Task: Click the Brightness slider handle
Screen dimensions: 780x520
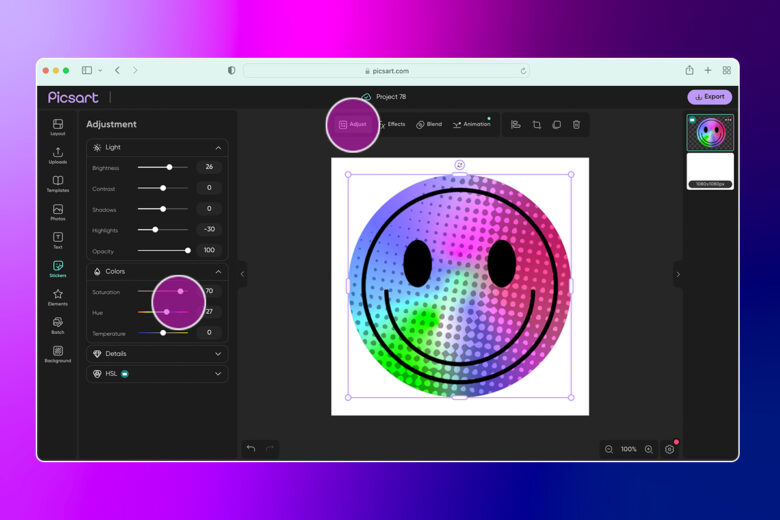Action: click(x=170, y=167)
